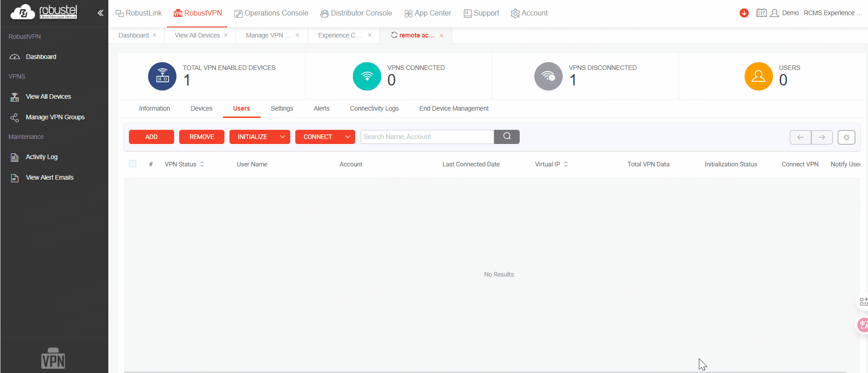Go to next page arrow
This screenshot has height=373, width=868.
821,137
